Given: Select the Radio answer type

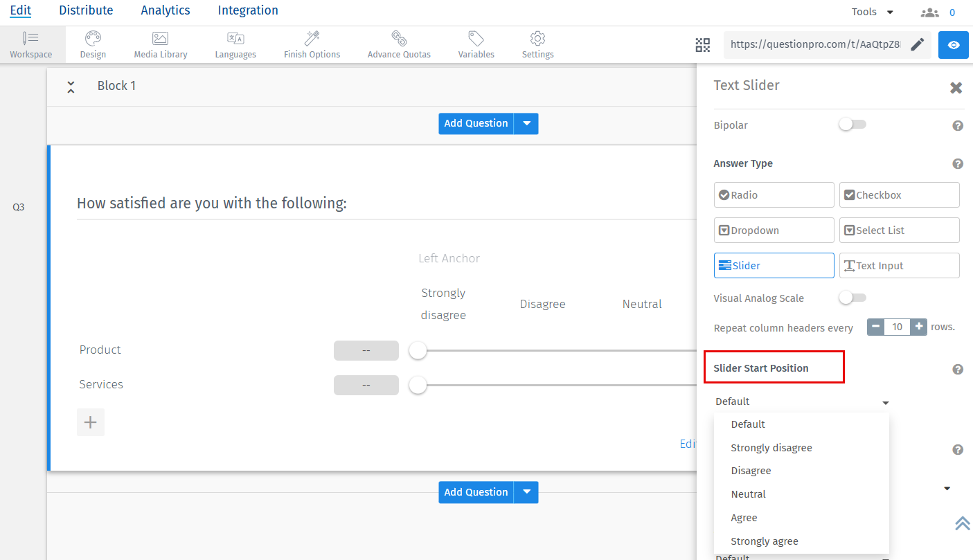Looking at the screenshot, I should [774, 195].
